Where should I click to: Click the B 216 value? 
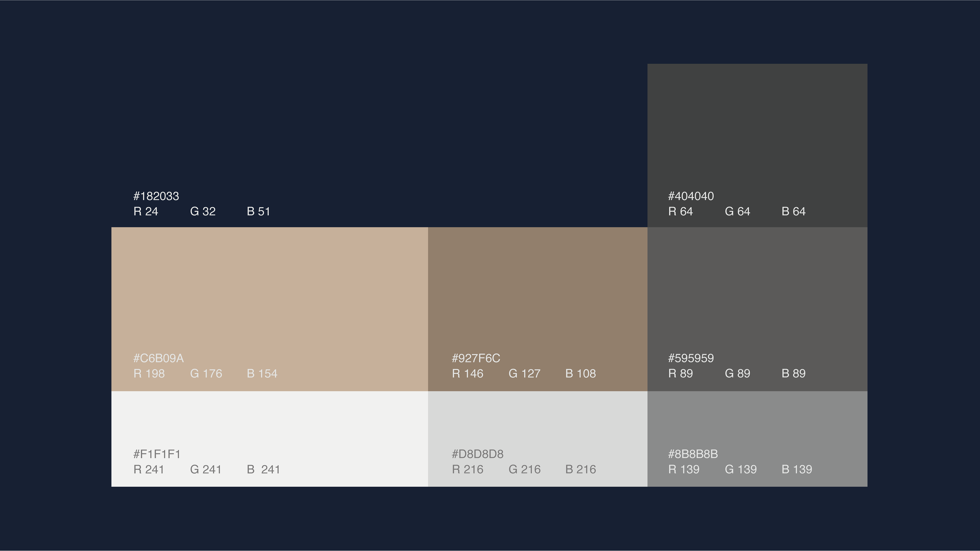pyautogui.click(x=581, y=469)
